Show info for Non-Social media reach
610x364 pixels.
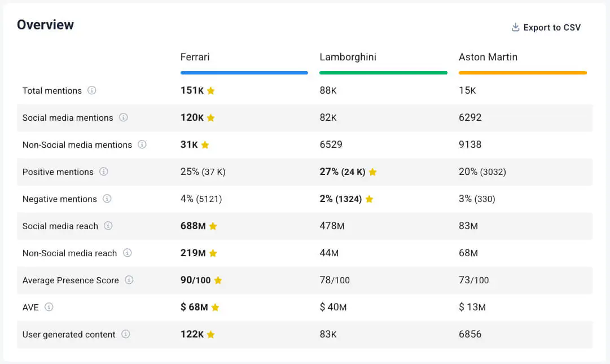pos(127,253)
